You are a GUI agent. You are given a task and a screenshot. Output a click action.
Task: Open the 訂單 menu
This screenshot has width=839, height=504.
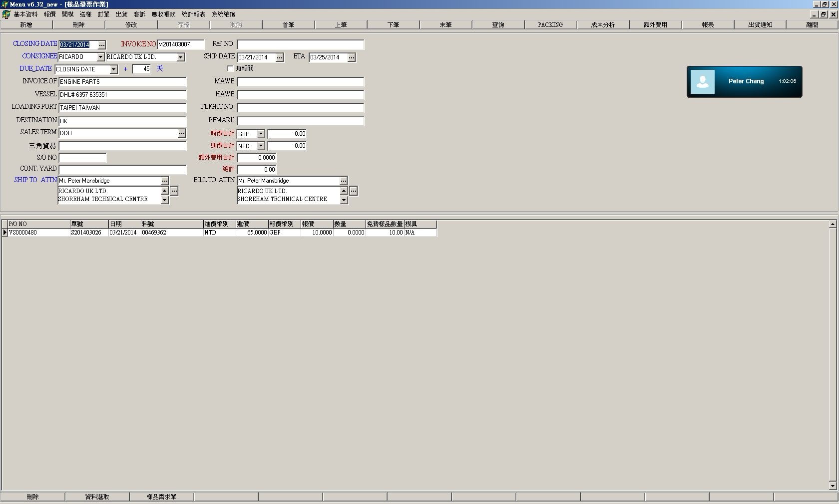104,14
